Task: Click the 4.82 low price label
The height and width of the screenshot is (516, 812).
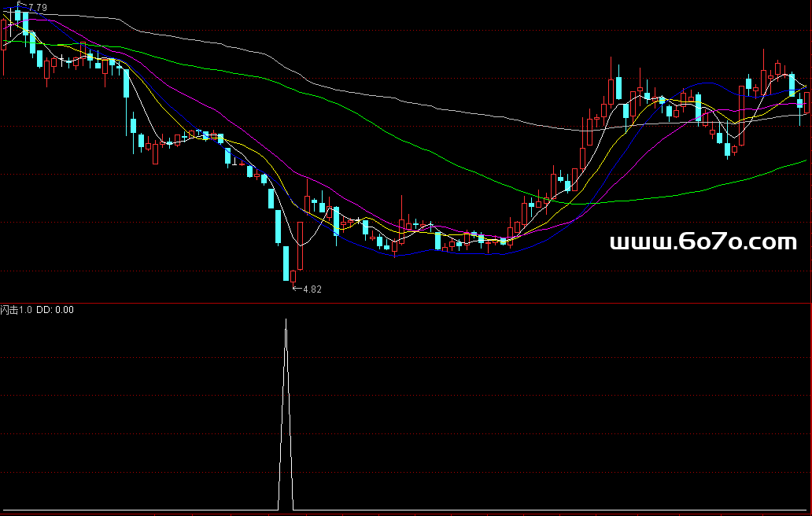Action: pyautogui.click(x=312, y=289)
